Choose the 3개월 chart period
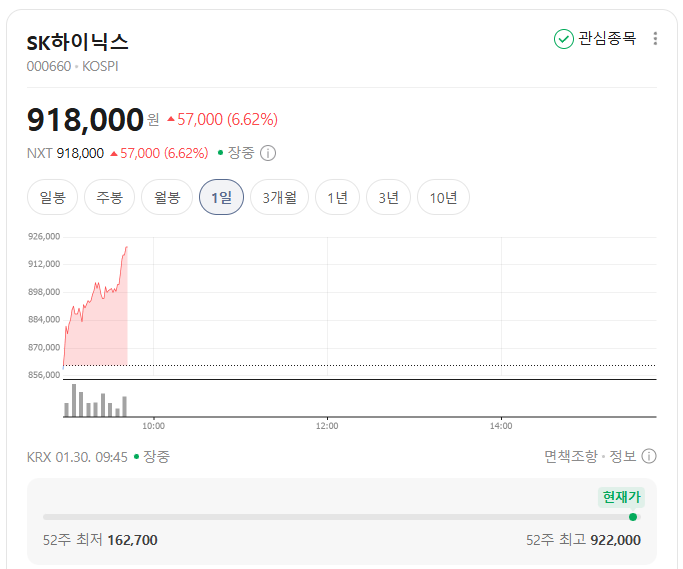 (x=279, y=197)
